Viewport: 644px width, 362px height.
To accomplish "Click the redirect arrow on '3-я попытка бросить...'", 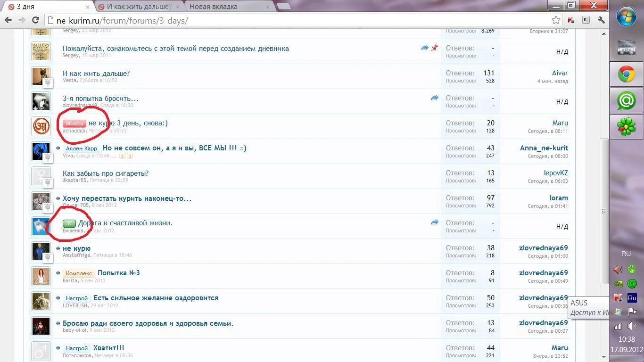I will pos(435,98).
